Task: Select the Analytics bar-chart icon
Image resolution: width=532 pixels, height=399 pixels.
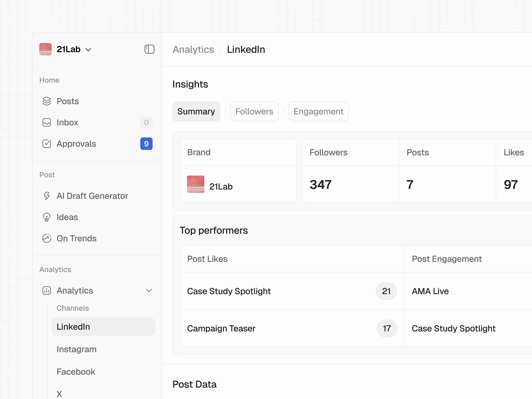Action: click(x=47, y=290)
